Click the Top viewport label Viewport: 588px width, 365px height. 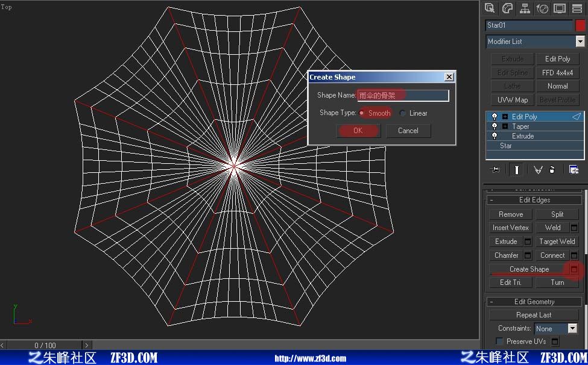click(x=7, y=7)
